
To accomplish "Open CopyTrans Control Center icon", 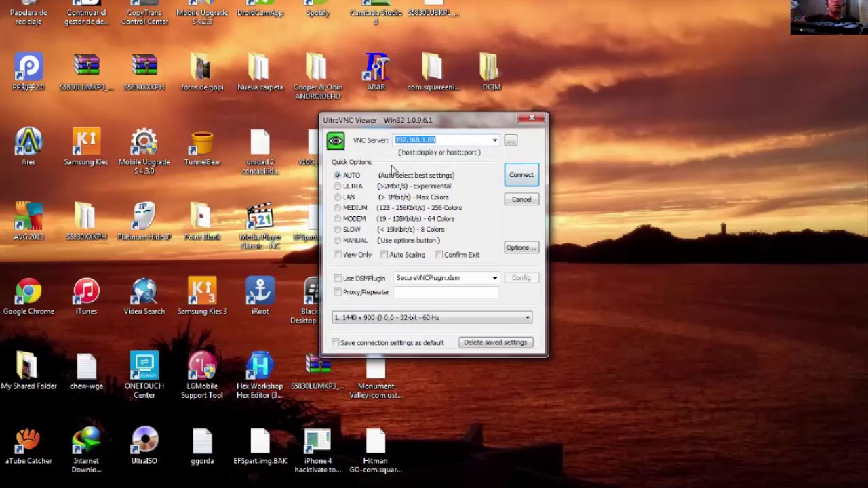I will pyautogui.click(x=144, y=13).
